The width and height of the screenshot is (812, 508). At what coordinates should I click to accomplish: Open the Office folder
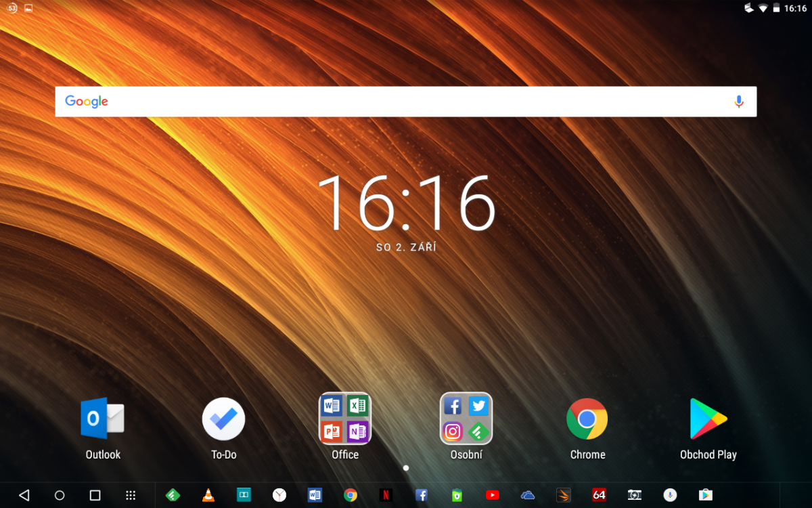[345, 419]
